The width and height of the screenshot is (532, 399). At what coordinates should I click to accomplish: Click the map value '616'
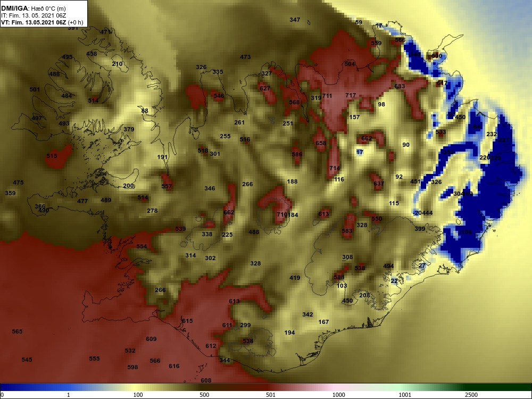click(x=174, y=366)
